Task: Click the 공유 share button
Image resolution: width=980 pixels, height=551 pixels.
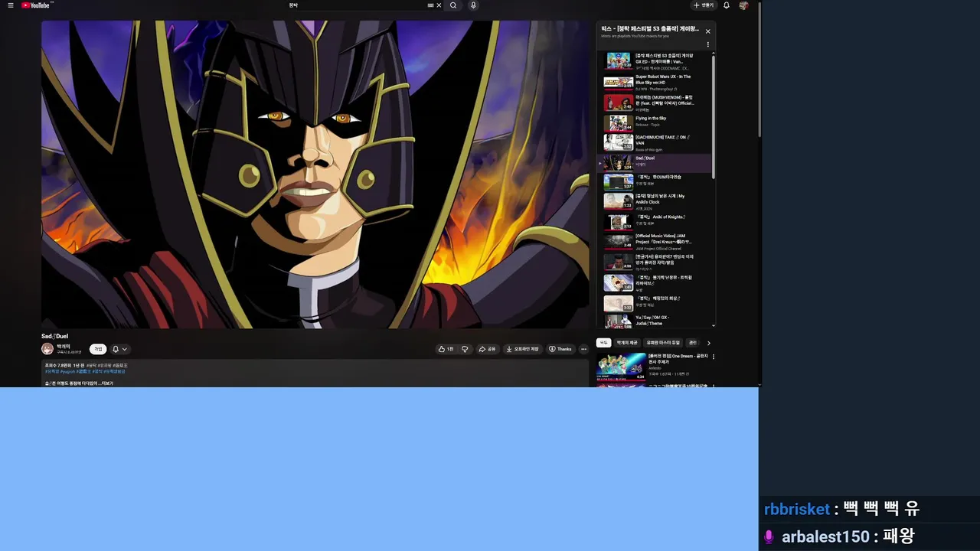Action: coord(487,349)
